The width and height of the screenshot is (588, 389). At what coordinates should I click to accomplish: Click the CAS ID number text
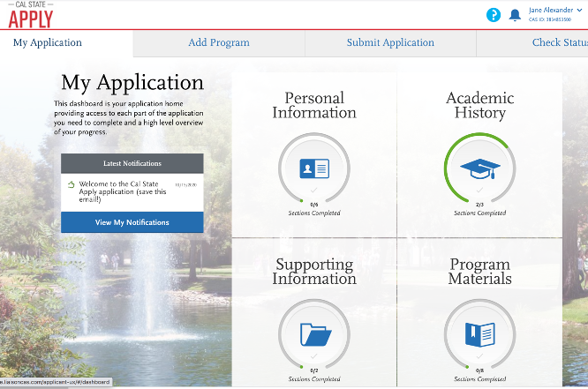click(x=550, y=19)
